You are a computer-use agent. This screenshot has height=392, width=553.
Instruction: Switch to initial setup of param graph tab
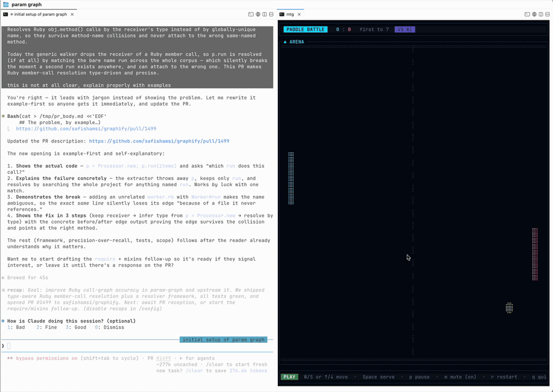tap(38, 15)
